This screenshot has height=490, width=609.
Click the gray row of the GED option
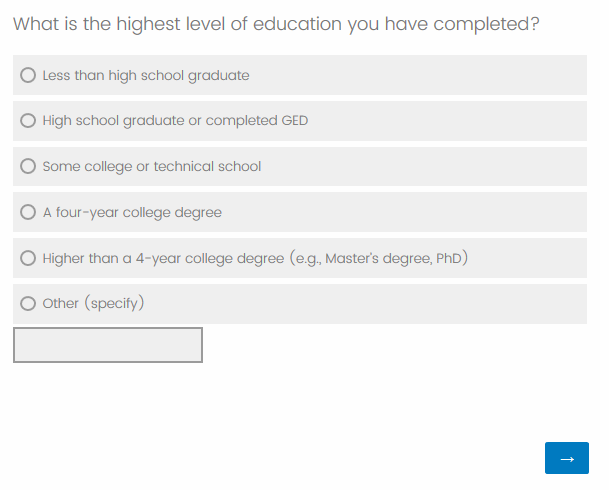[450, 121]
